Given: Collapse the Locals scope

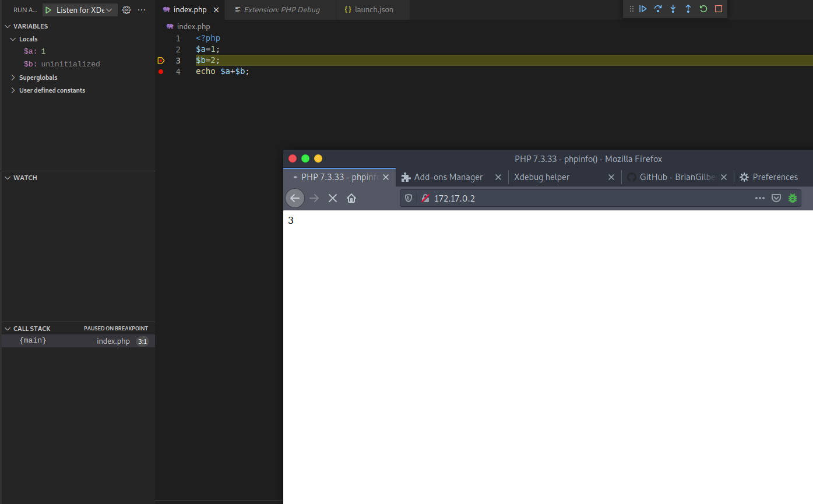Looking at the screenshot, I should click(13, 39).
